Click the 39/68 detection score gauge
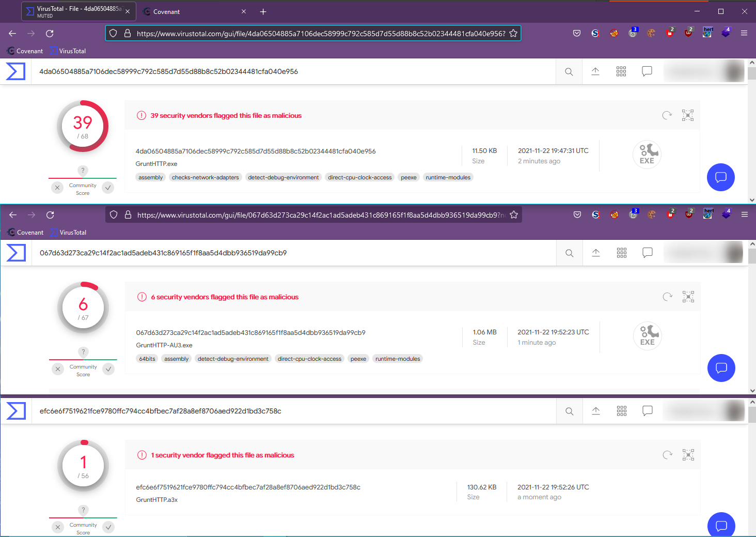756x537 pixels. [83, 126]
